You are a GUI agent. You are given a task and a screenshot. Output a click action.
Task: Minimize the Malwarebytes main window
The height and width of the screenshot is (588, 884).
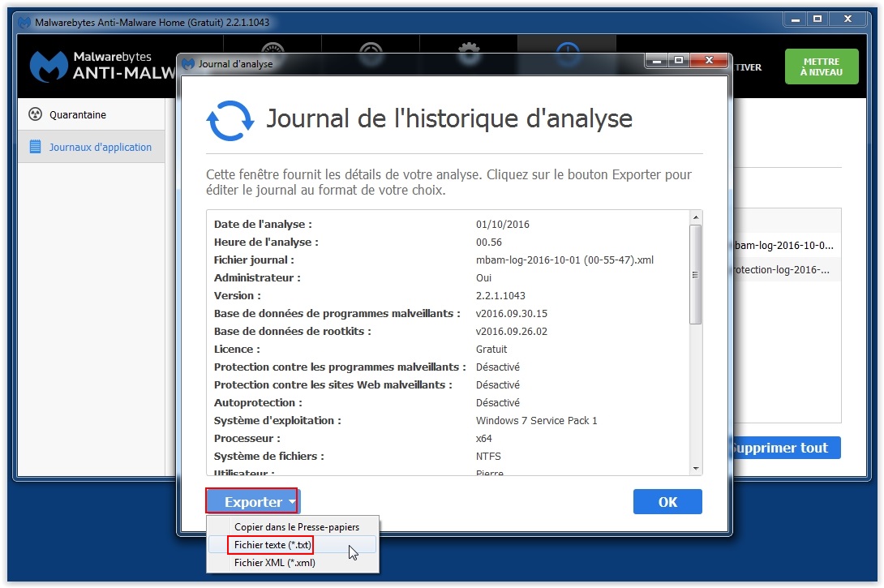coord(795,19)
